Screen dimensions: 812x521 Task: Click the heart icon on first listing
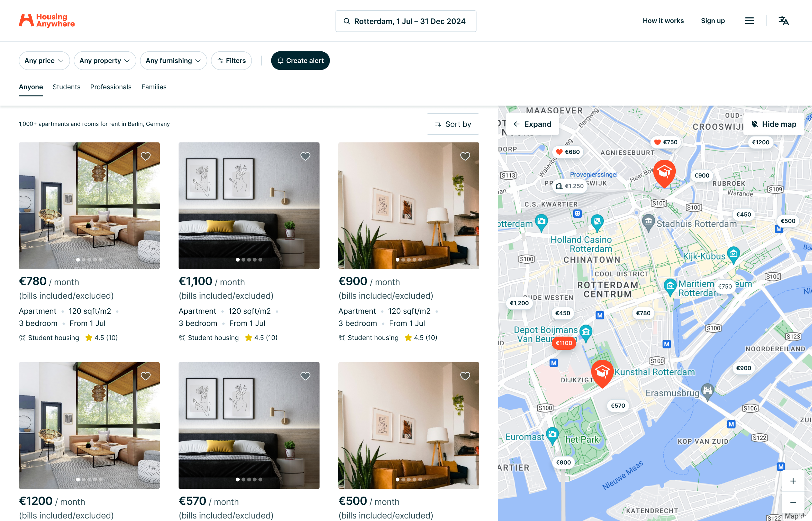[146, 156]
